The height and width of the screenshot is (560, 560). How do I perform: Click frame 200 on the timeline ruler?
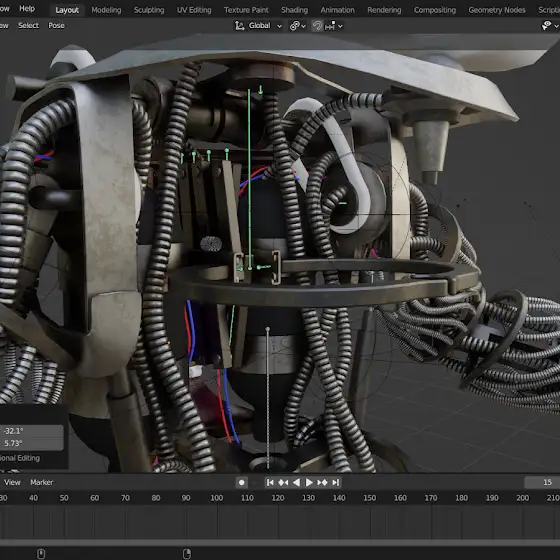522,498
